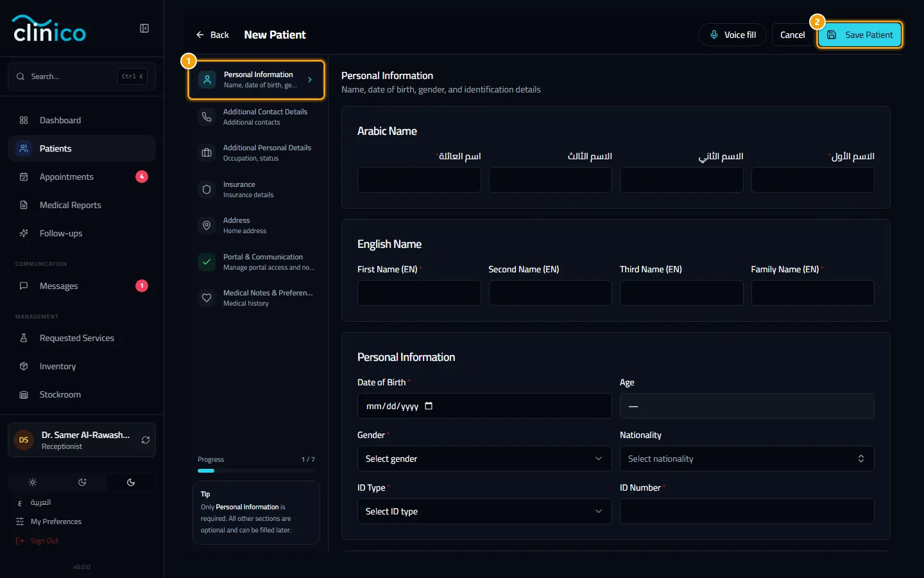Open the Dr. Samer Al-Rawash user card
Screen dimensions: 924x578
tap(81, 440)
